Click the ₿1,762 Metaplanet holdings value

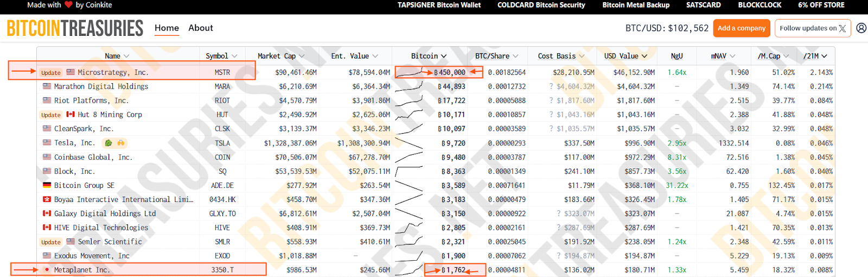click(454, 270)
